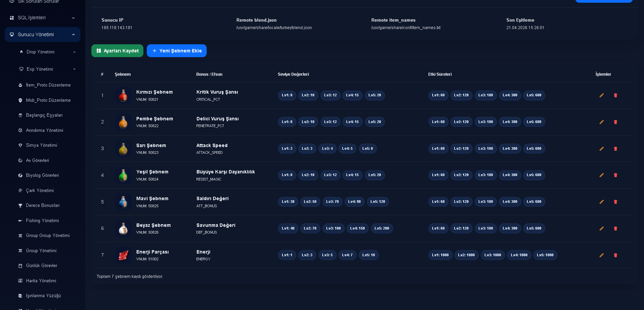Screen dimensions: 644x310
Task: Click the Günlük Görevler clipboard icon
Action: tap(20, 266)
